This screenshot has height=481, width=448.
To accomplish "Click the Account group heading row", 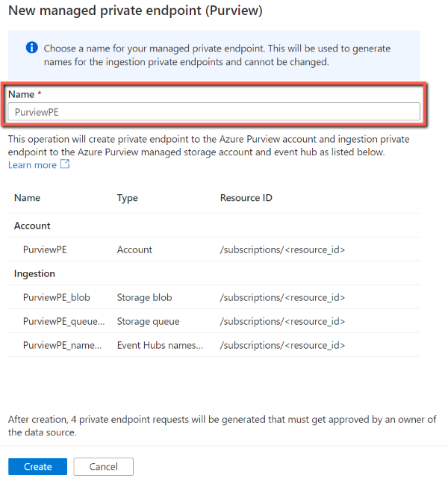I will click(214, 226).
